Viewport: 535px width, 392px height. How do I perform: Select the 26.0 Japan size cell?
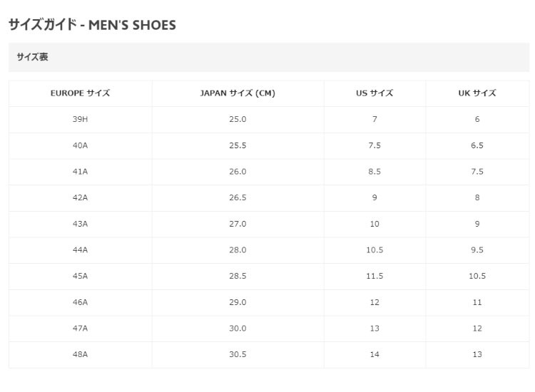[x=238, y=172]
